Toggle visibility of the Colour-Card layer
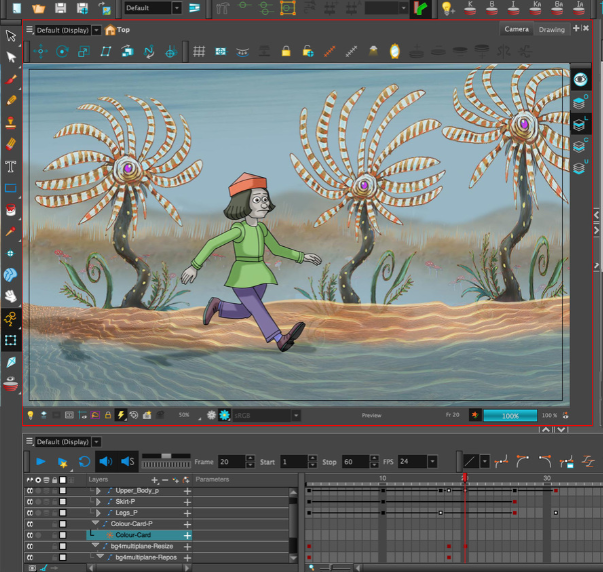The image size is (603, 572). [x=31, y=535]
